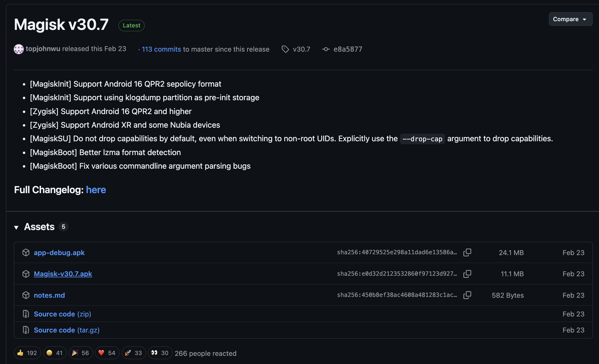Image resolution: width=599 pixels, height=364 pixels.
Task: Download Source code (tar.gz)
Action: click(67, 330)
